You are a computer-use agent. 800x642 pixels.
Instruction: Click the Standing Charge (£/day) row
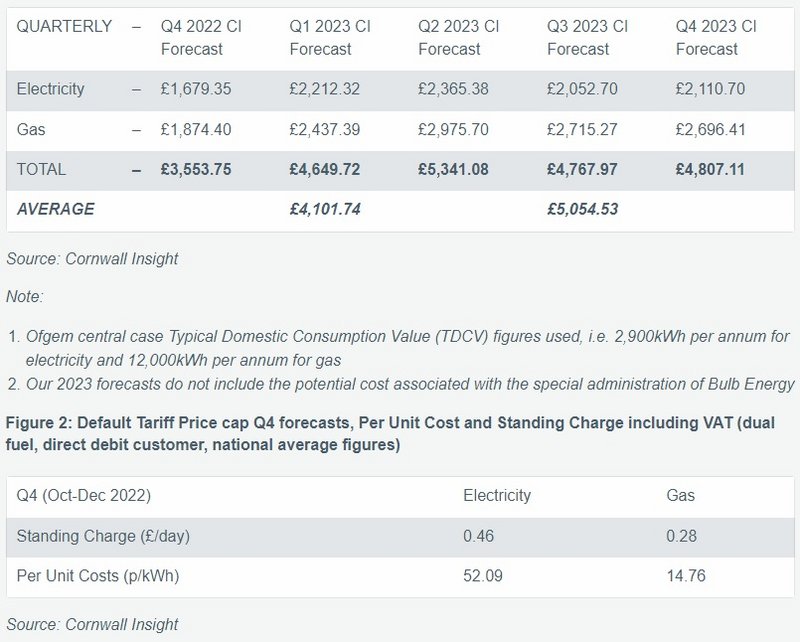tap(102, 536)
